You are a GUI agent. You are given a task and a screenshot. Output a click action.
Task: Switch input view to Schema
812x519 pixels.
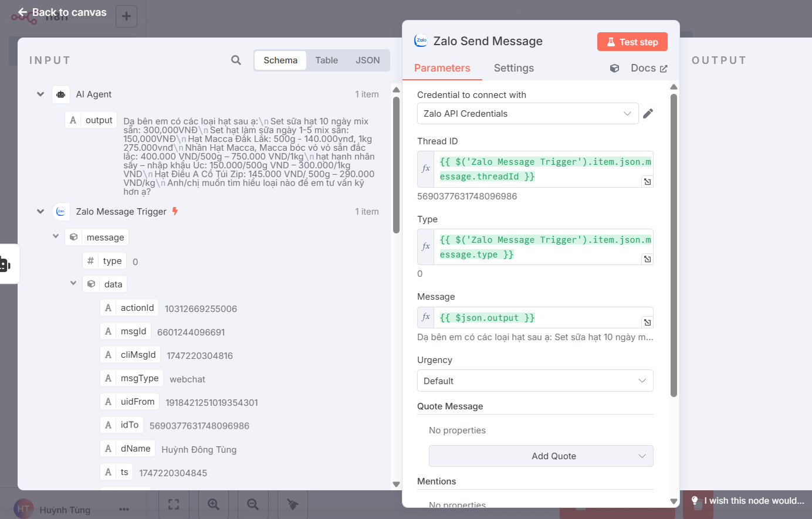[x=280, y=60]
